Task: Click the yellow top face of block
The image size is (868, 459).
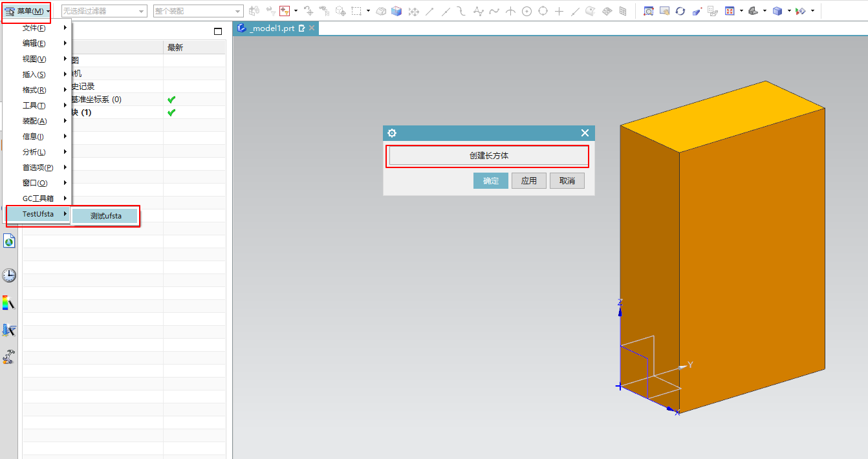Action: (x=723, y=116)
